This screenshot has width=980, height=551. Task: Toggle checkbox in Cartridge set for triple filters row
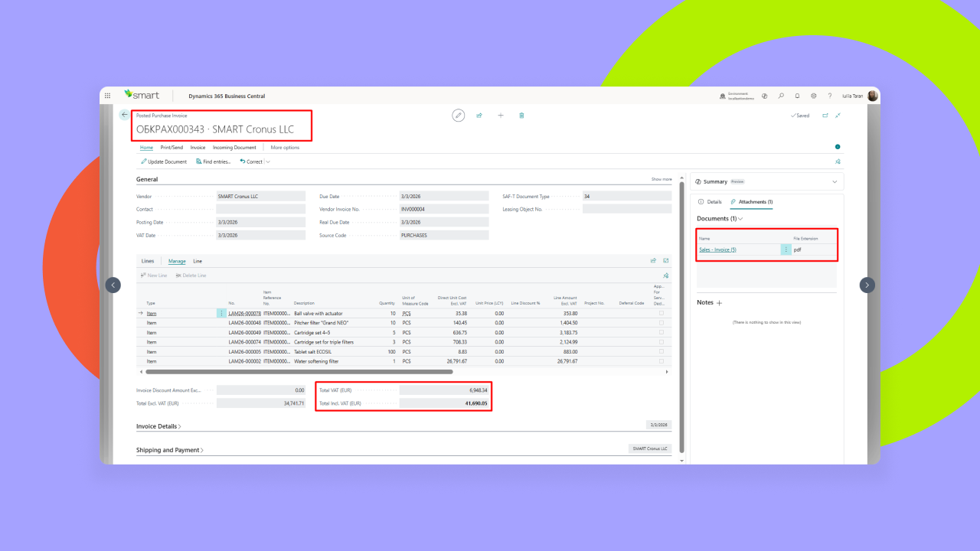click(661, 342)
